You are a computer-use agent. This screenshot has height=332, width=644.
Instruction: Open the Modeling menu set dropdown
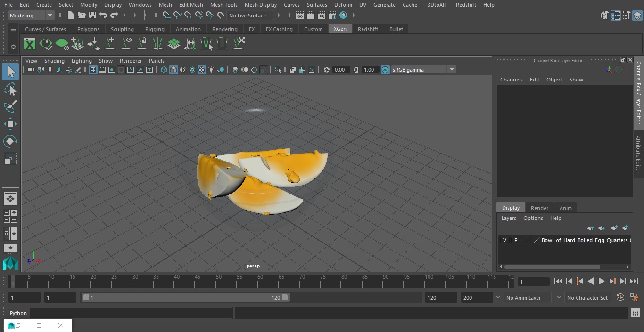tap(32, 16)
